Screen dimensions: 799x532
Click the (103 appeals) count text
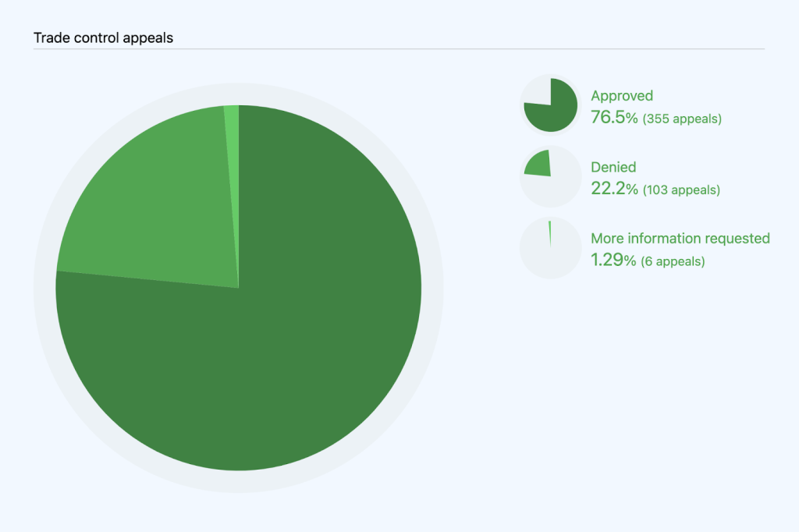pos(681,190)
